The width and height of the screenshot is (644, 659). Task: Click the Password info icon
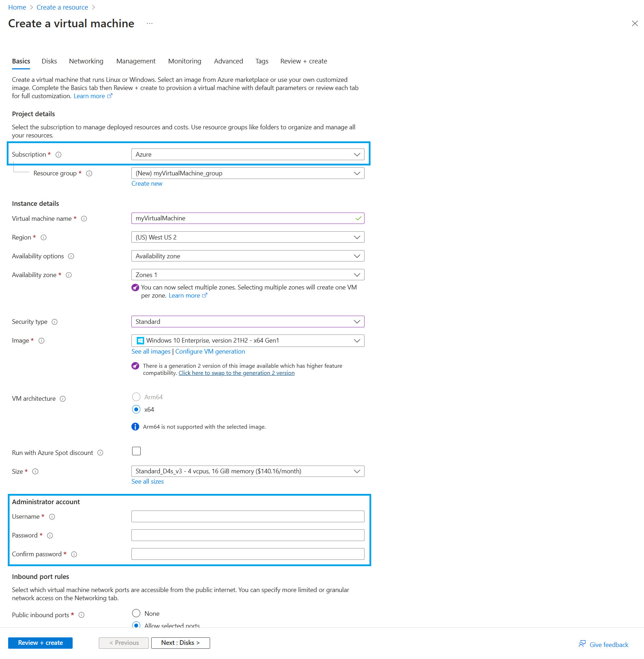(x=50, y=536)
